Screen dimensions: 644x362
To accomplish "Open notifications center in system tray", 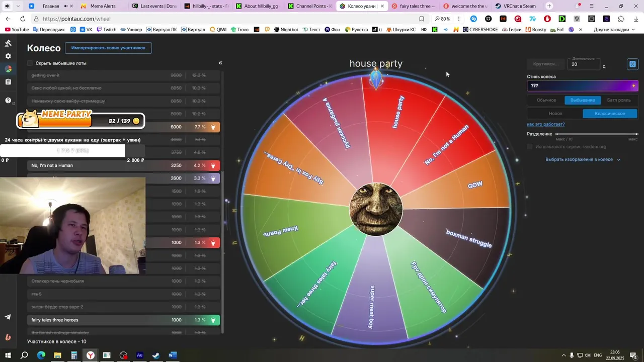I will tap(634, 355).
